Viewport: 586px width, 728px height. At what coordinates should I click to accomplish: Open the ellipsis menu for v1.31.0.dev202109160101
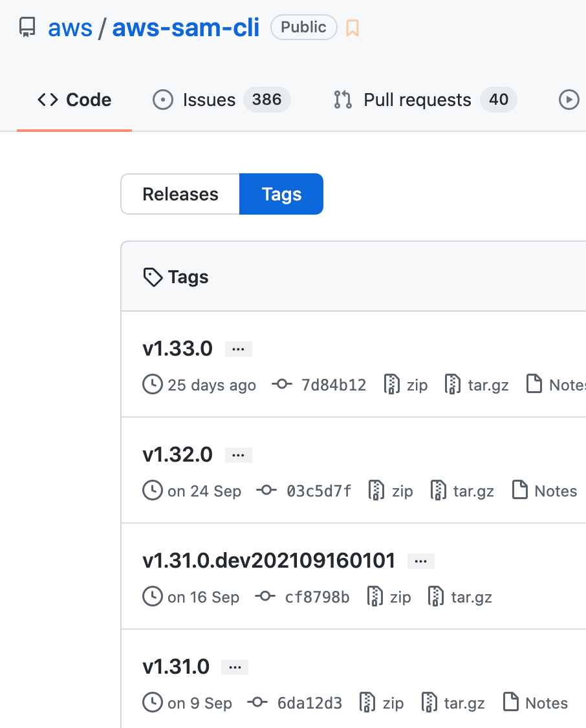click(421, 561)
